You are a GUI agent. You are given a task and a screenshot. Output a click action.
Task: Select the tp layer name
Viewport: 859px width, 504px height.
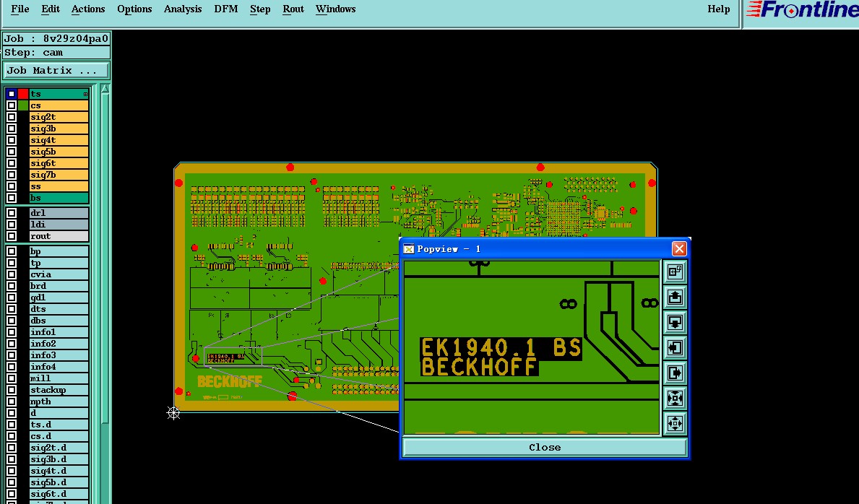(59, 263)
